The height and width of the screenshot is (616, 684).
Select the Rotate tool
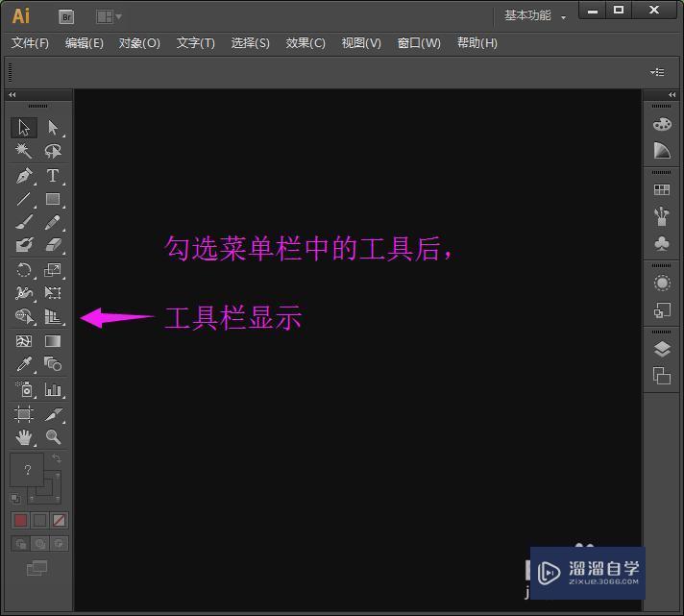click(24, 270)
